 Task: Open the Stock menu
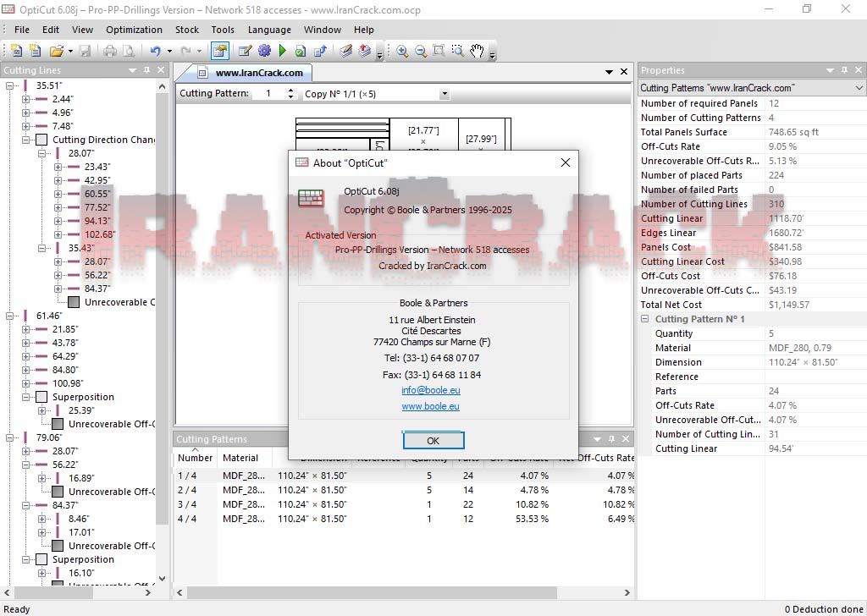[x=186, y=30]
